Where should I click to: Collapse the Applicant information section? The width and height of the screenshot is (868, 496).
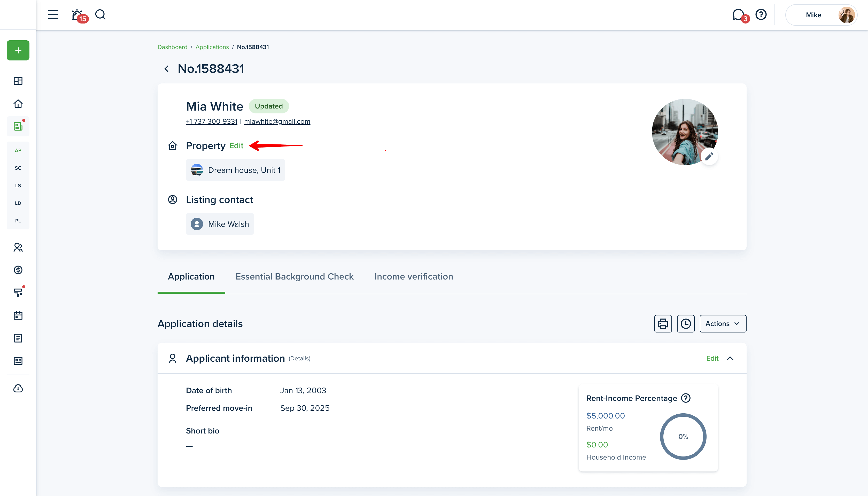coord(730,358)
